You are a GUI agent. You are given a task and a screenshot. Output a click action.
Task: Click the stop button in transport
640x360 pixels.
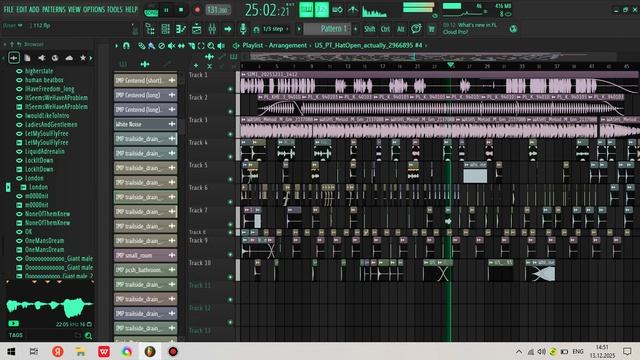tap(181, 10)
